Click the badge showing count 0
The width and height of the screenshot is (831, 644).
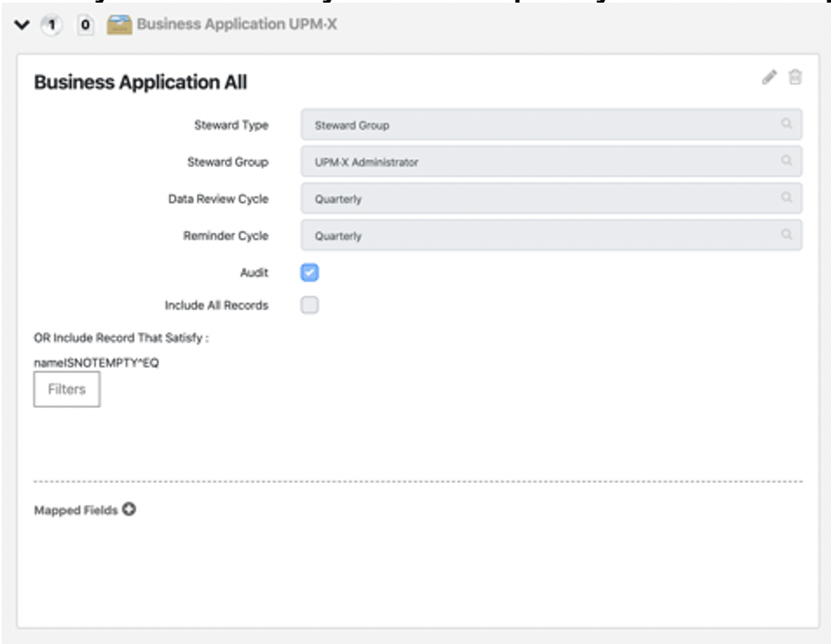(x=86, y=24)
